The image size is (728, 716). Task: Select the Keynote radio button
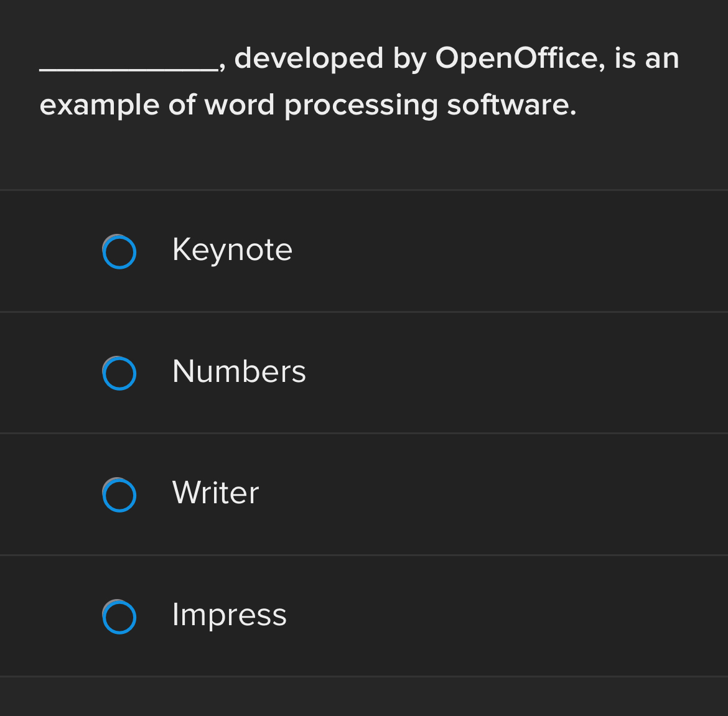[119, 251]
